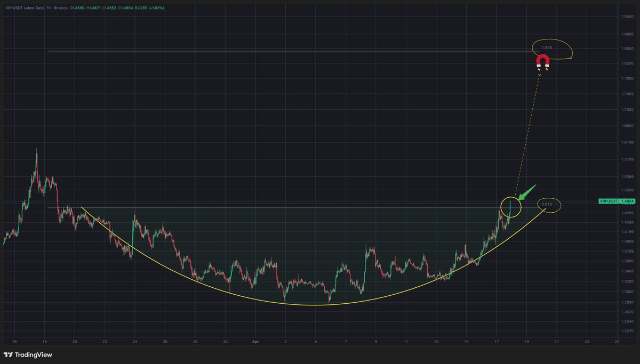Click the 1.7400 price scale label

(627, 93)
